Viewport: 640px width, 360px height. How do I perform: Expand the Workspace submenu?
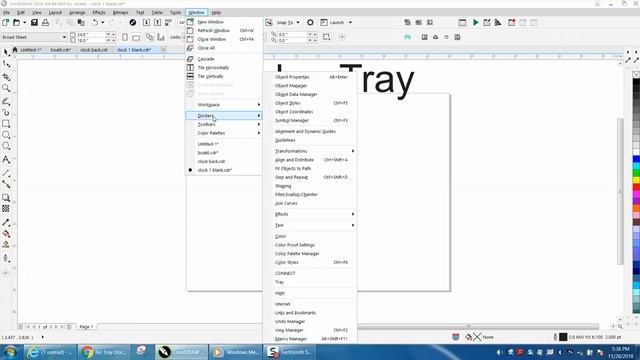point(224,105)
